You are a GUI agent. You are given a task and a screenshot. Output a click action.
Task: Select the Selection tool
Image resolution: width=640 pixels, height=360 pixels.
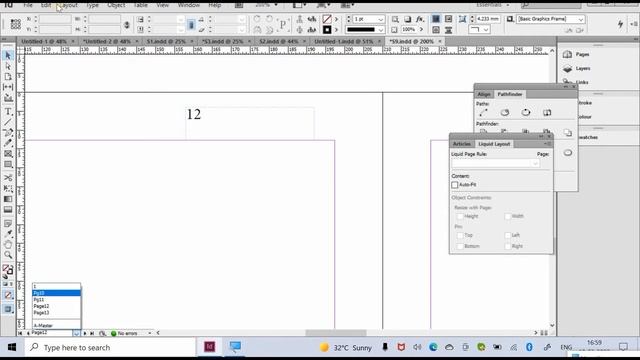pos(8,56)
